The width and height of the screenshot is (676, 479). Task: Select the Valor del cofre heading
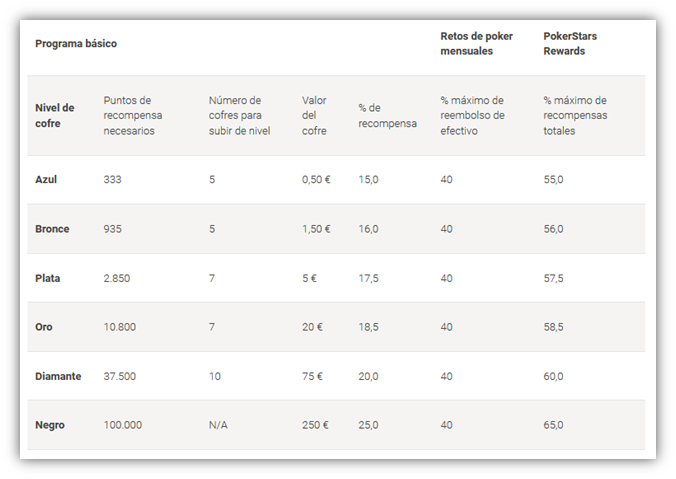[314, 116]
